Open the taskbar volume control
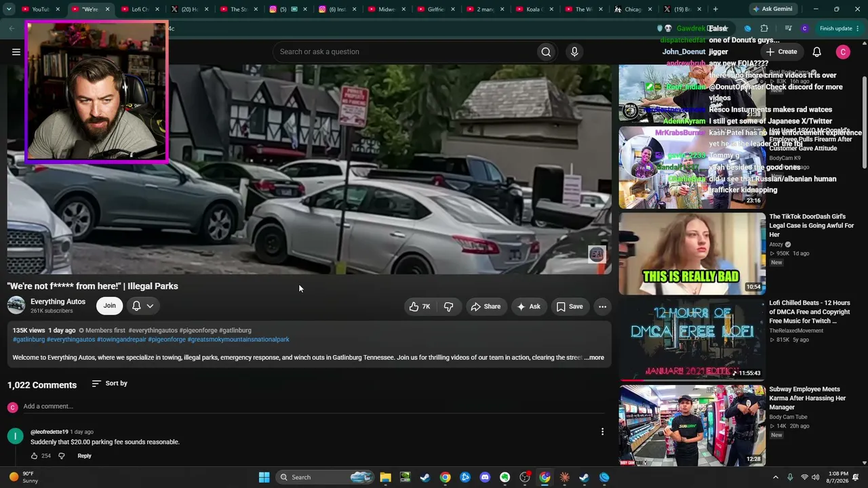 (x=815, y=477)
